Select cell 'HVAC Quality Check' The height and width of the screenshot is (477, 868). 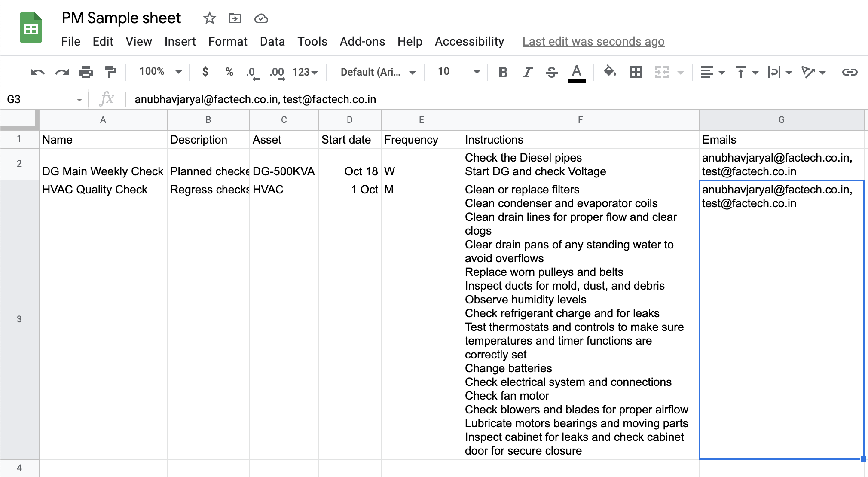tap(103, 320)
